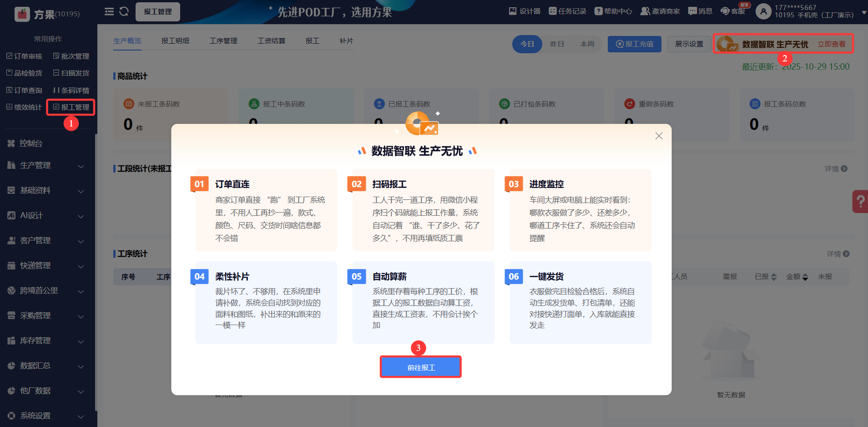This screenshot has height=427, width=868.
Task: Open 详情 for 工序统计
Action: pos(838,254)
